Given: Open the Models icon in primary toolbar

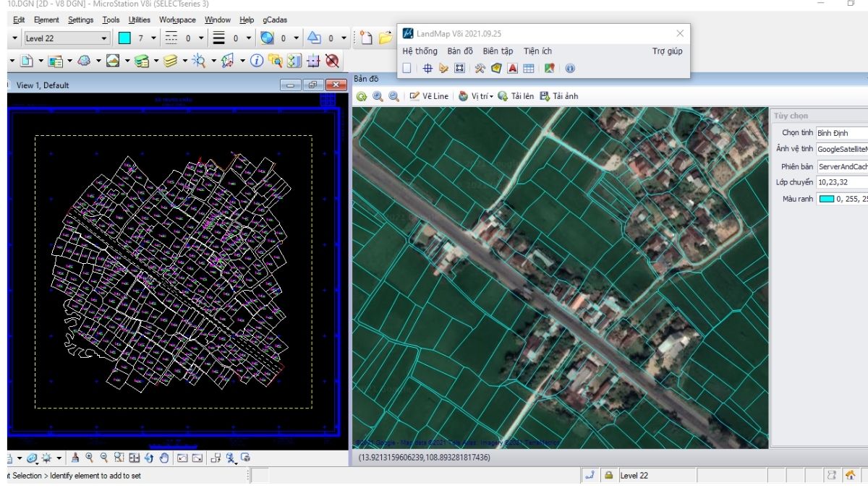Looking at the screenshot, I should click(x=27, y=61).
